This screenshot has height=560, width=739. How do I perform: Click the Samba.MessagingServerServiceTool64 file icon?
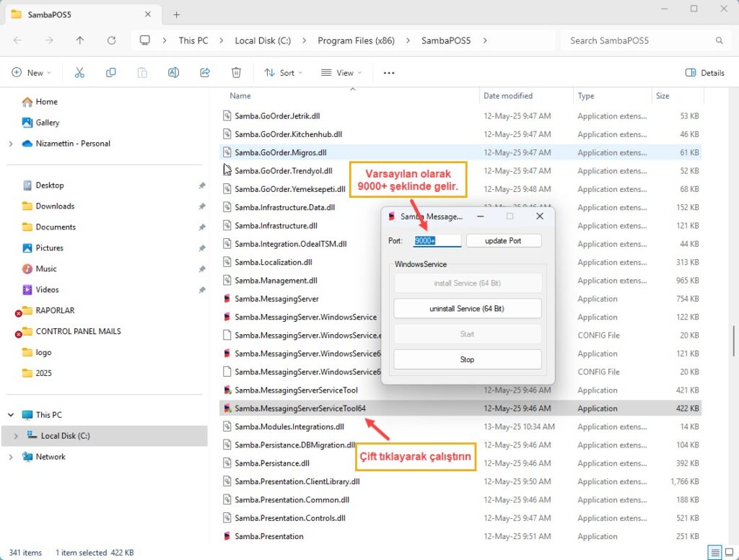click(x=227, y=408)
